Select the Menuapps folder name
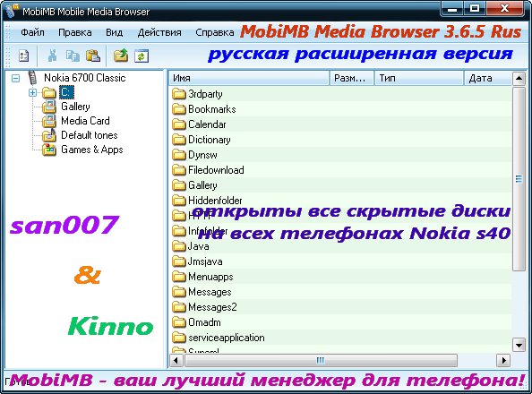This screenshot has height=394, width=532. (x=210, y=277)
